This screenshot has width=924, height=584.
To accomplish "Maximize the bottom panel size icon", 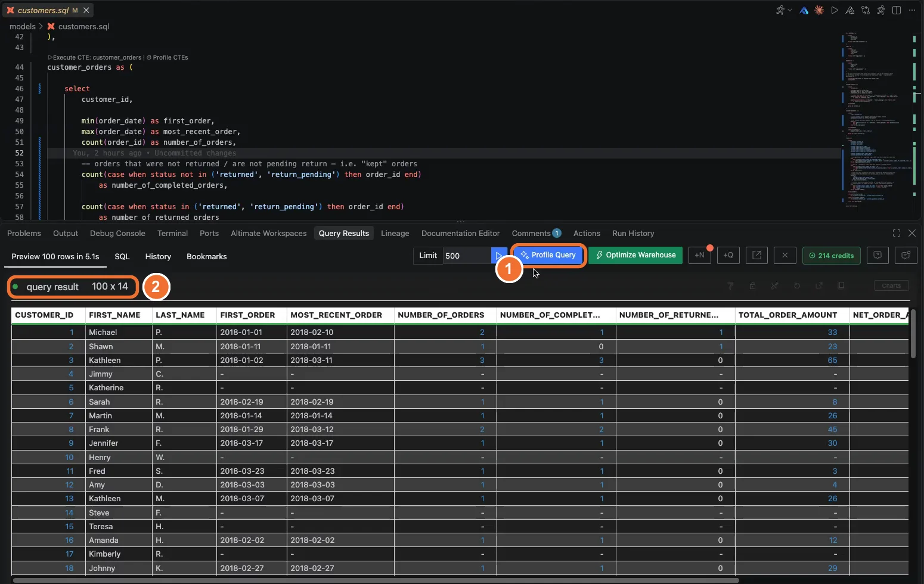I will (897, 233).
